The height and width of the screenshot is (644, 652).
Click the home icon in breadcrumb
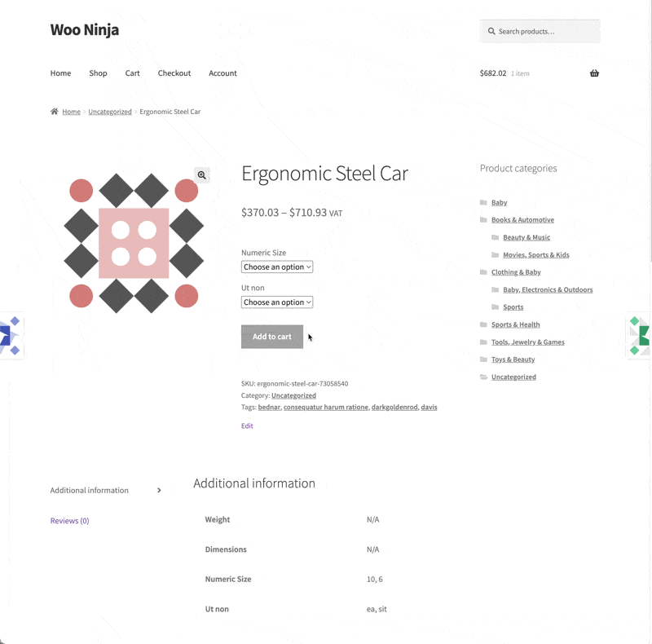click(54, 112)
